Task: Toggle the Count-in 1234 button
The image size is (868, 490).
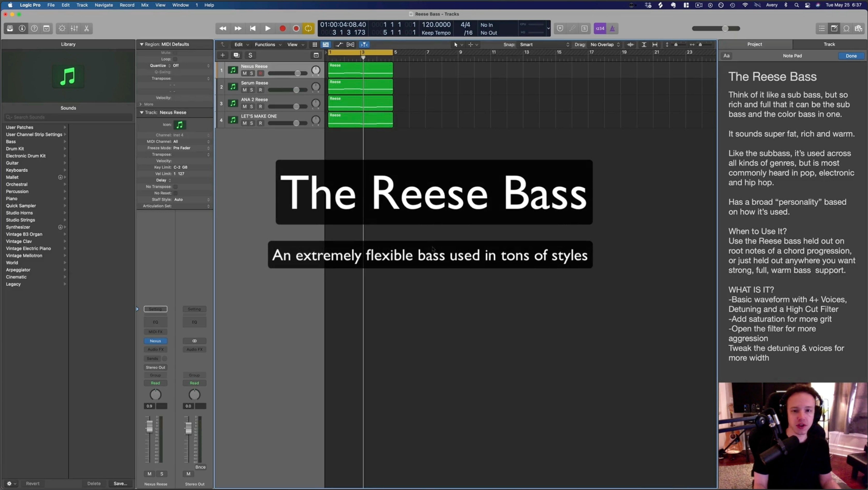Action: pyautogui.click(x=600, y=29)
